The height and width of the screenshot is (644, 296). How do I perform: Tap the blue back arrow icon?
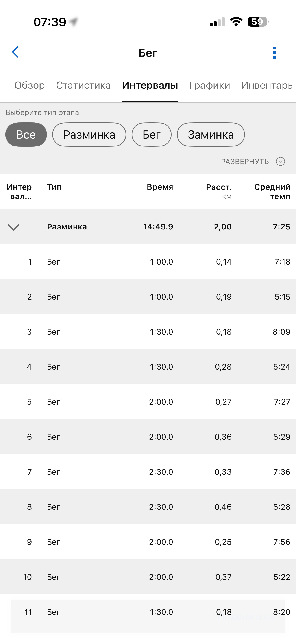pyautogui.click(x=15, y=52)
